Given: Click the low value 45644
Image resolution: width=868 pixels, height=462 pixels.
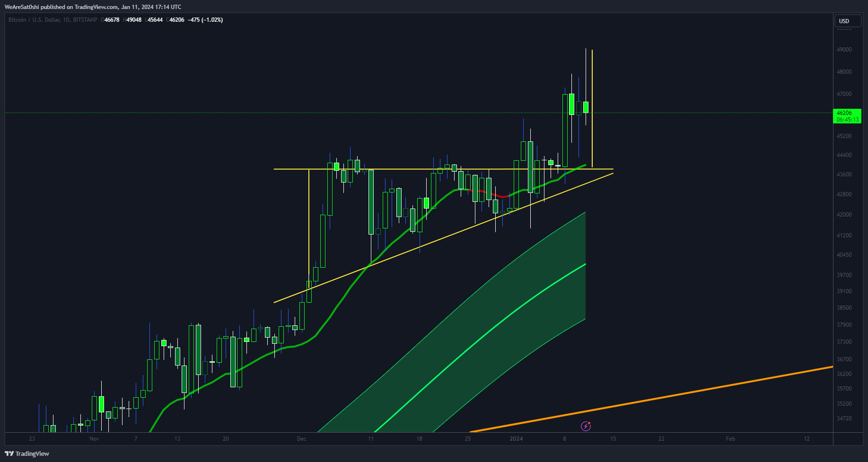Looking at the screenshot, I should pyautogui.click(x=155, y=20).
